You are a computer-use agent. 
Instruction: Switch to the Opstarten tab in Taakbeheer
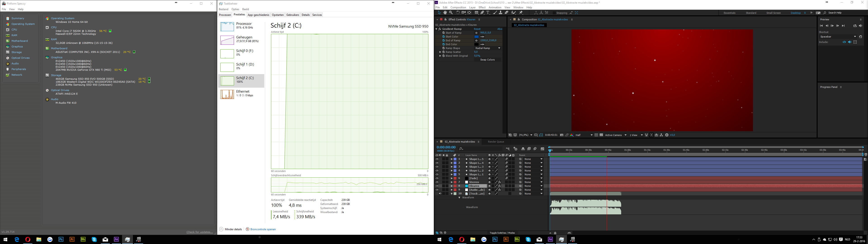(x=278, y=15)
